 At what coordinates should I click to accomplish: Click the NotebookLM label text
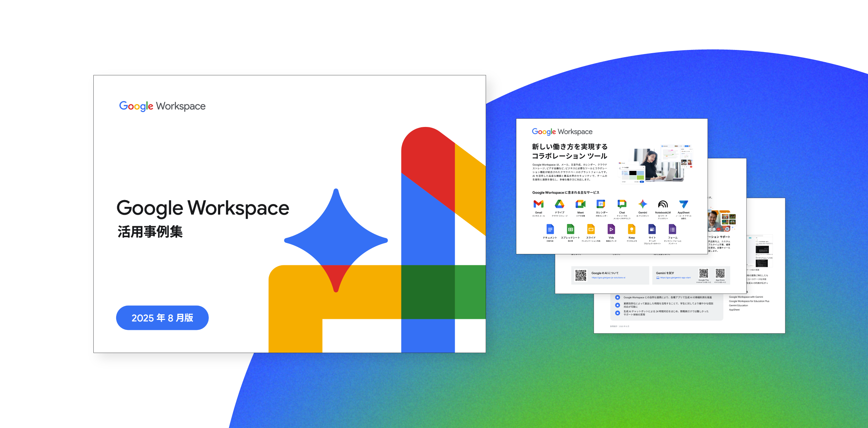point(663,213)
